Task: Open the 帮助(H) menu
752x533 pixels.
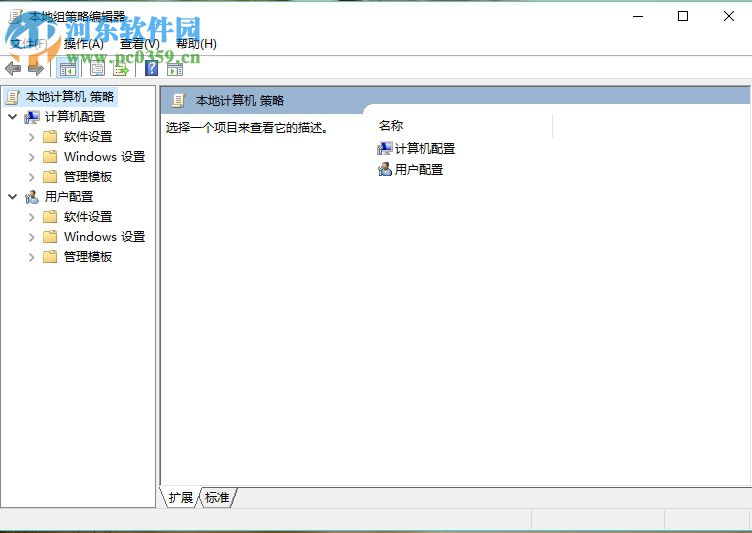Action: tap(196, 44)
